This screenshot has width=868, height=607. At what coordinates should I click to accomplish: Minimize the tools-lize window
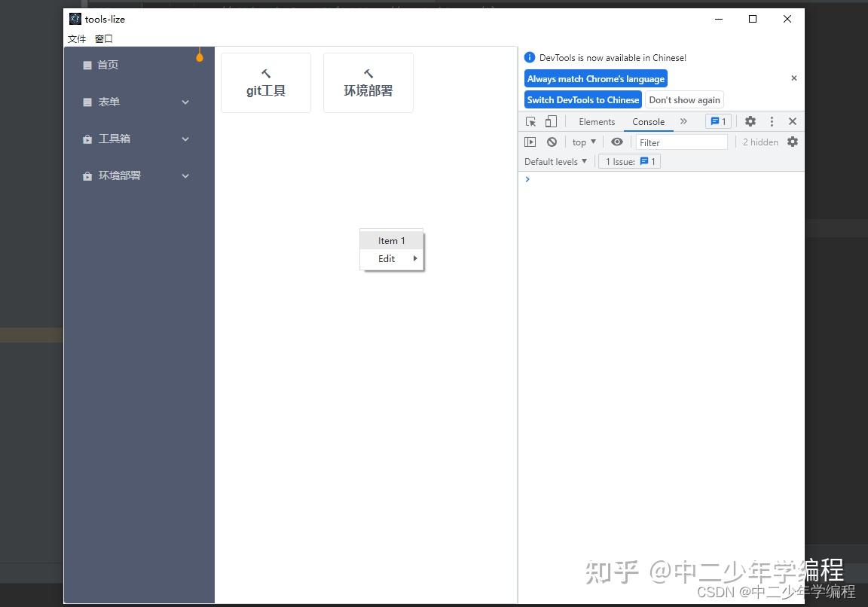(719, 19)
